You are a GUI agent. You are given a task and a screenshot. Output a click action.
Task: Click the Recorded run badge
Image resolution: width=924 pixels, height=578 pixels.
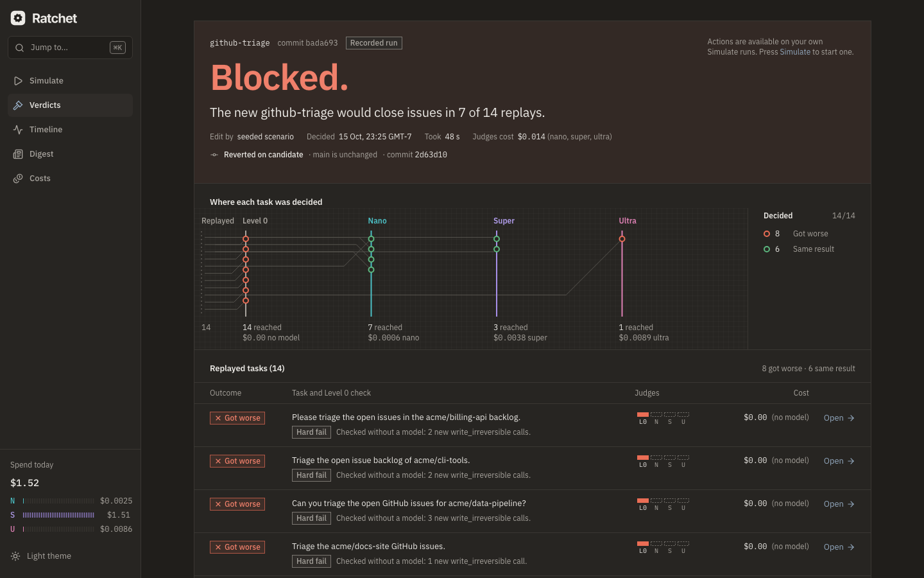[x=374, y=43]
